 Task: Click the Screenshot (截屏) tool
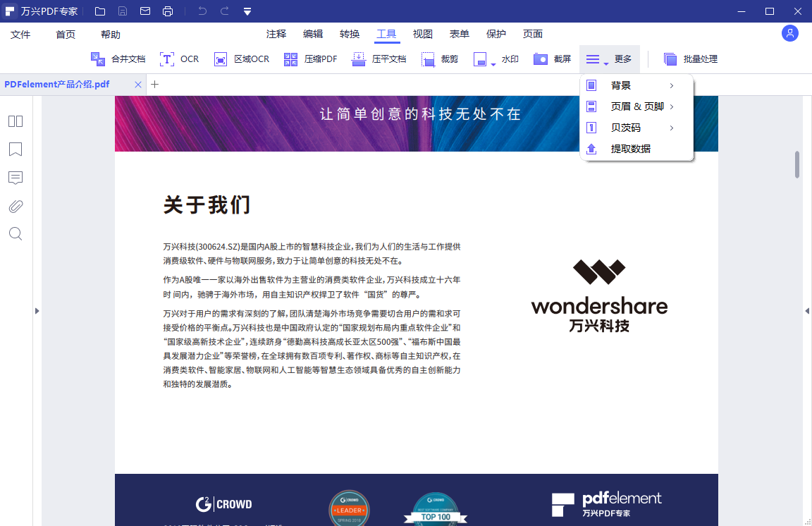click(x=541, y=59)
